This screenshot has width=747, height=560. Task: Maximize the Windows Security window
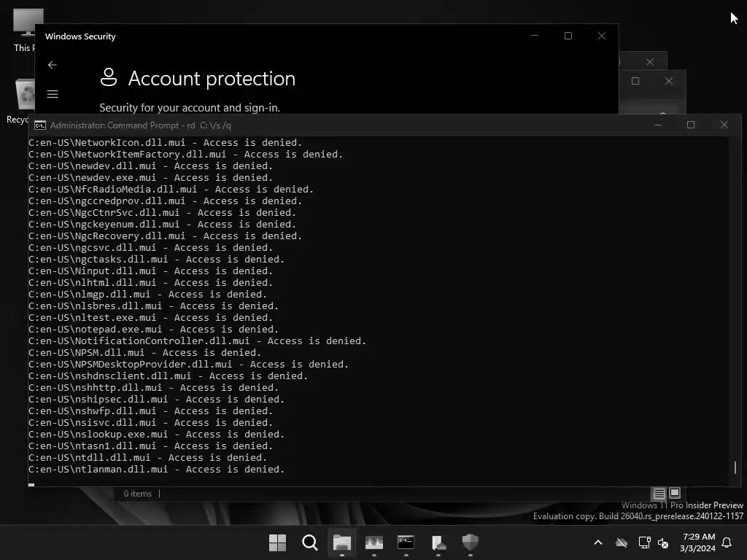[568, 36]
